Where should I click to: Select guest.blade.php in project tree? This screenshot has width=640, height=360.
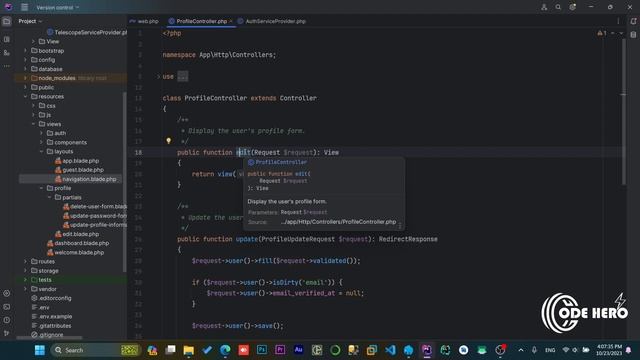click(83, 170)
